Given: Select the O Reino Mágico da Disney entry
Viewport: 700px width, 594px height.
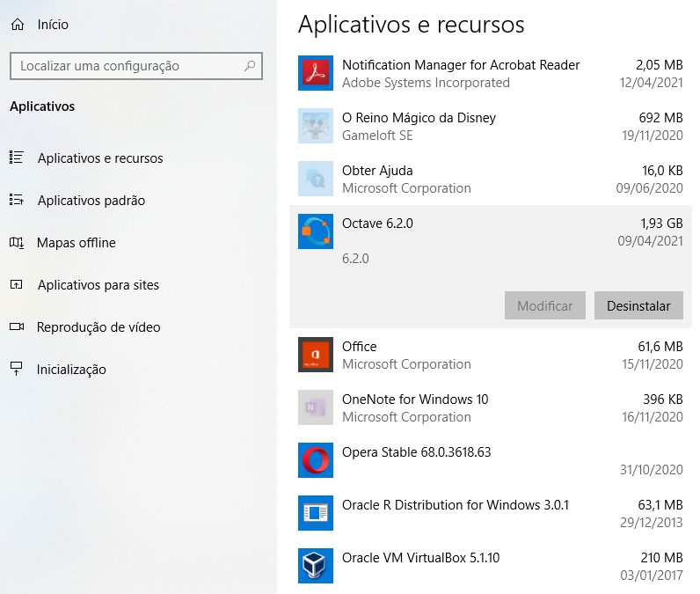Looking at the screenshot, I should click(491, 126).
